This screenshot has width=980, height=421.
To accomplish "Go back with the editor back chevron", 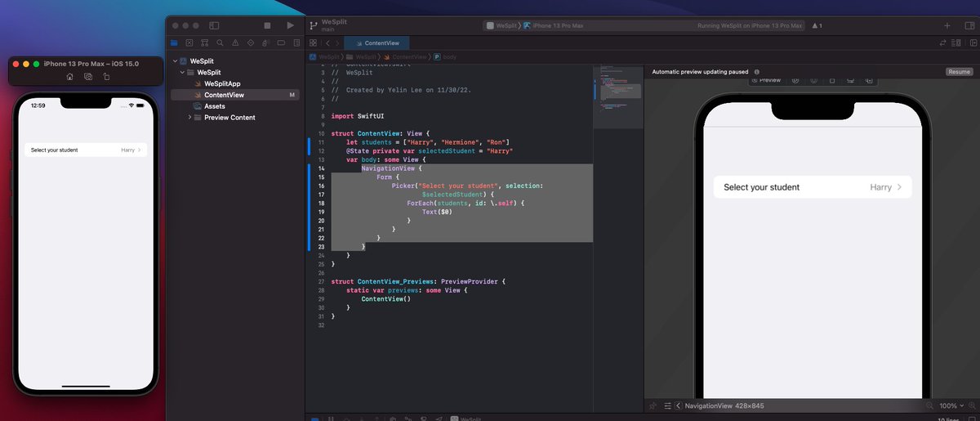I will (x=327, y=43).
